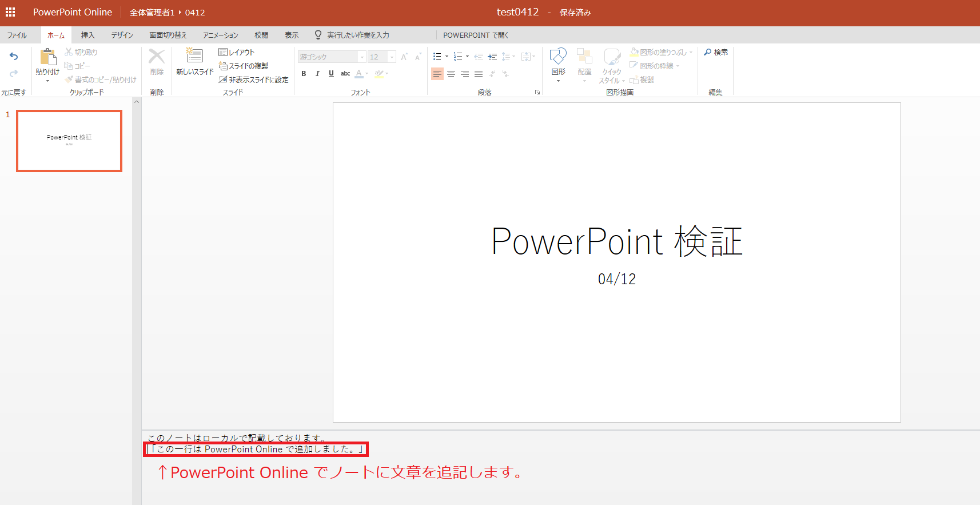Open the font color dropdown arrow

tap(366, 74)
